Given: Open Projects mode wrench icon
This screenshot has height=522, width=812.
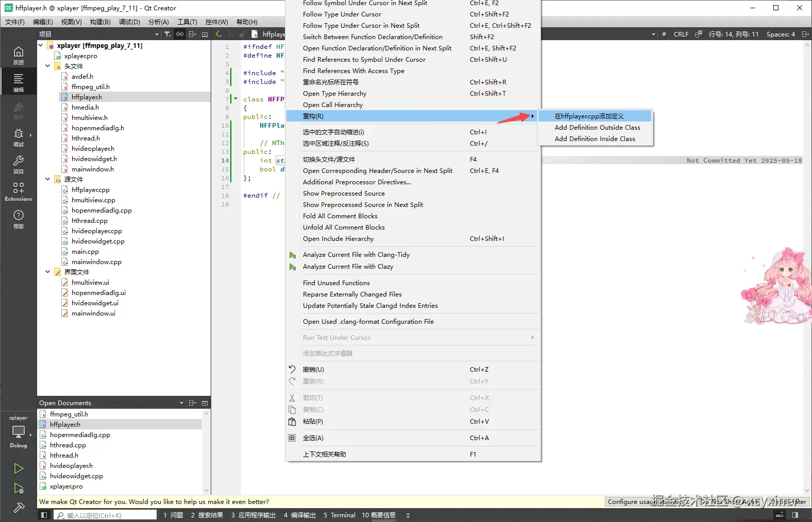Looking at the screenshot, I should tap(19, 164).
